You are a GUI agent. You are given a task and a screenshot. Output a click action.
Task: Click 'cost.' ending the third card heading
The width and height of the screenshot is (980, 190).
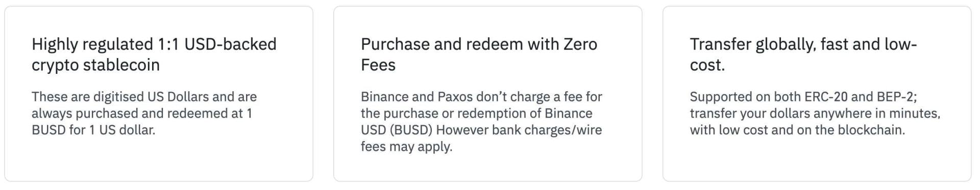point(707,65)
